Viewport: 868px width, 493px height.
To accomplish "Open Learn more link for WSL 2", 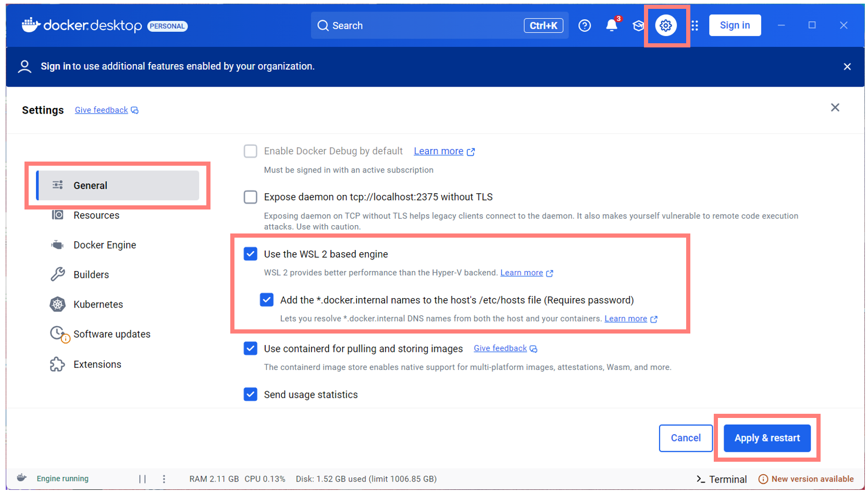I will (x=522, y=273).
